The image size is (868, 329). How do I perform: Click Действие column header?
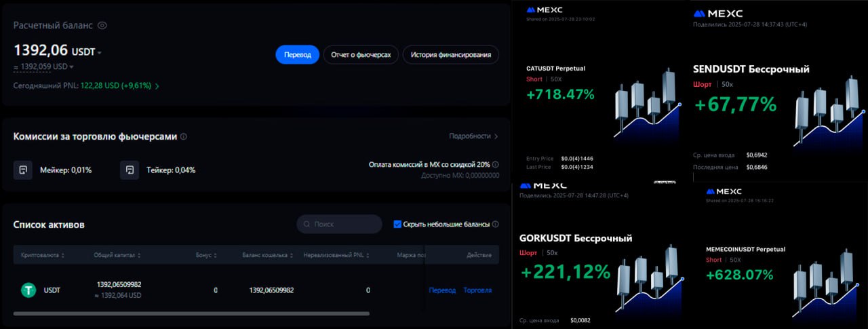click(x=479, y=255)
